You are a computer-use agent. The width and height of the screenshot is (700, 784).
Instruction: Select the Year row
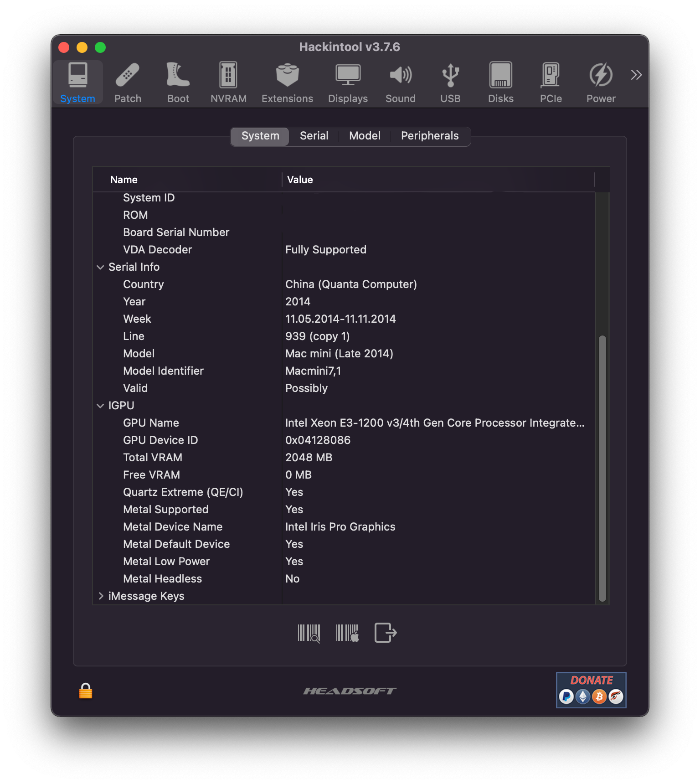click(x=344, y=302)
